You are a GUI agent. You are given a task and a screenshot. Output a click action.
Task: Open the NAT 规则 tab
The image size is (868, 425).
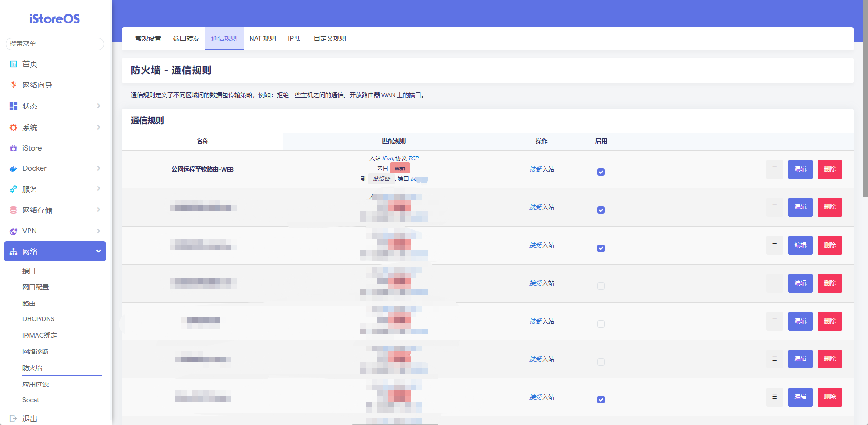pos(263,38)
